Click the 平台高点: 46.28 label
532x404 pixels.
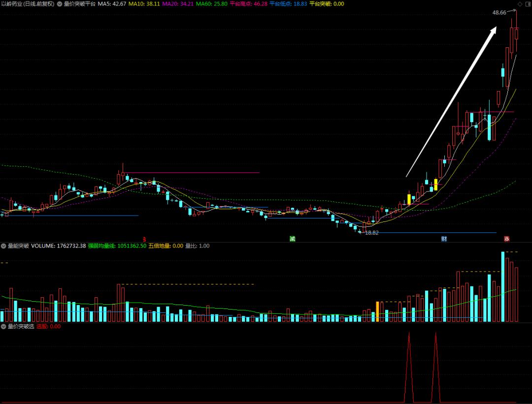[249, 4]
